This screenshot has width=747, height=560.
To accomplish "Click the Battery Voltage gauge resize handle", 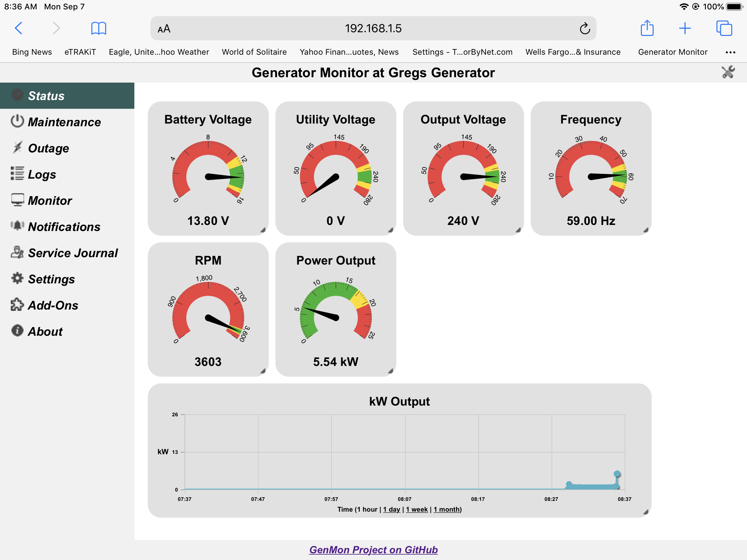I will pyautogui.click(x=263, y=230).
